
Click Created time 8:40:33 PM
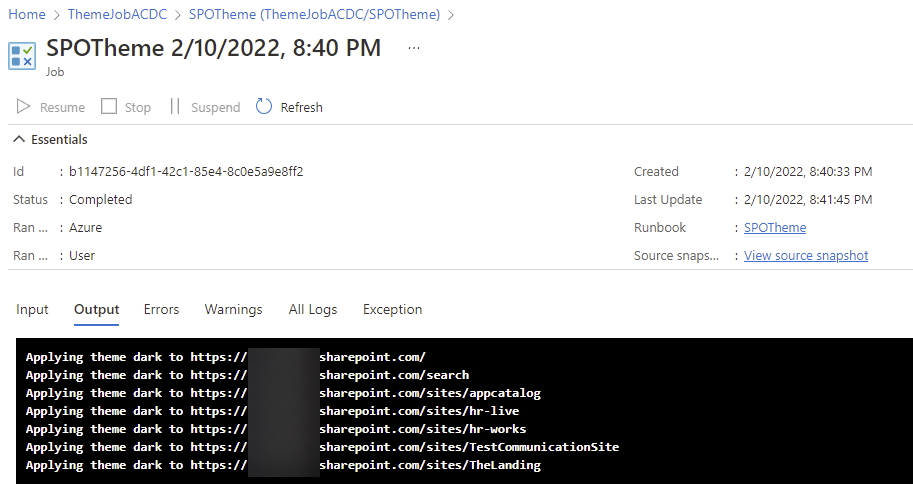coord(808,172)
